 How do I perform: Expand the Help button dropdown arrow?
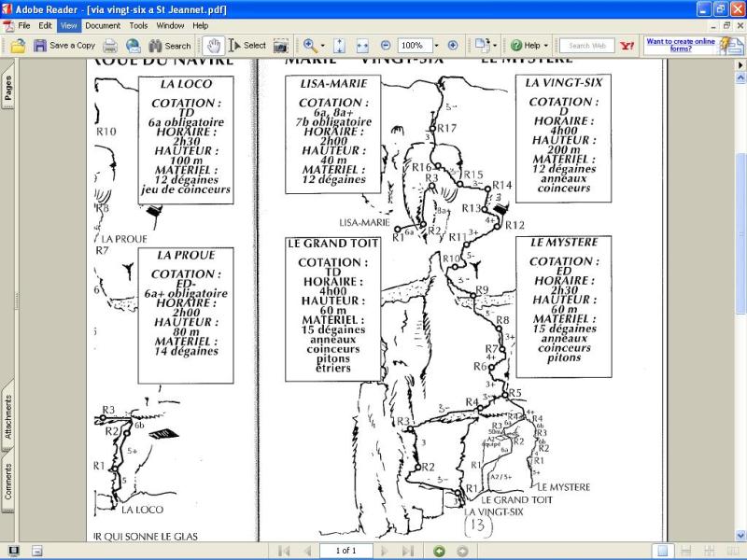tap(546, 46)
